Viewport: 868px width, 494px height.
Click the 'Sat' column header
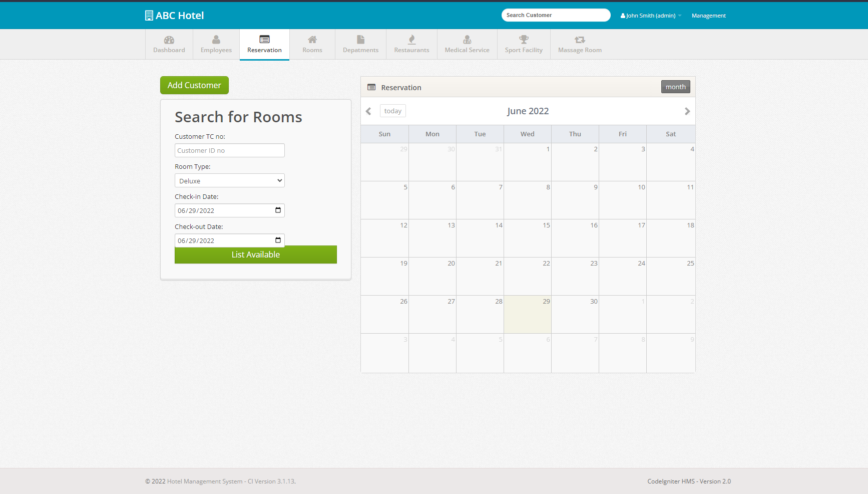(x=671, y=134)
